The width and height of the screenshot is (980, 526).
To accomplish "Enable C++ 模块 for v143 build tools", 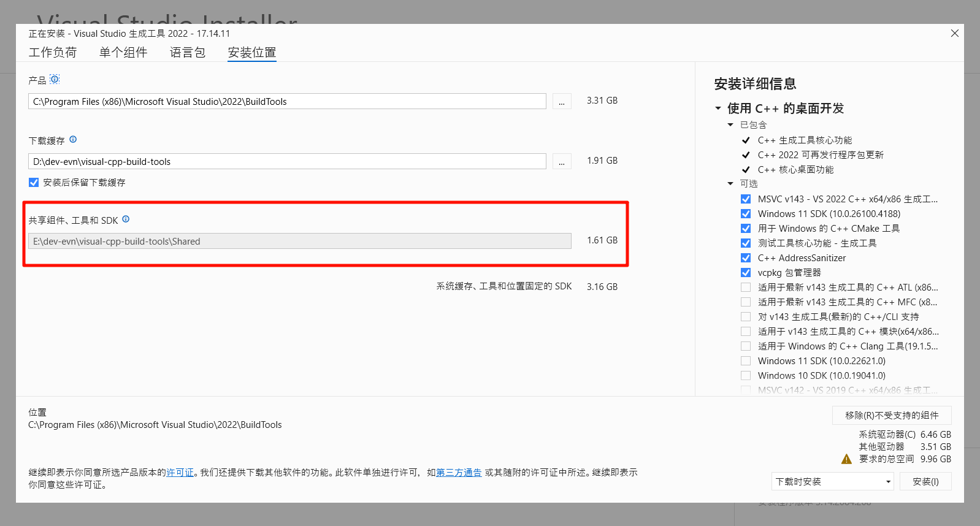I will click(x=746, y=331).
